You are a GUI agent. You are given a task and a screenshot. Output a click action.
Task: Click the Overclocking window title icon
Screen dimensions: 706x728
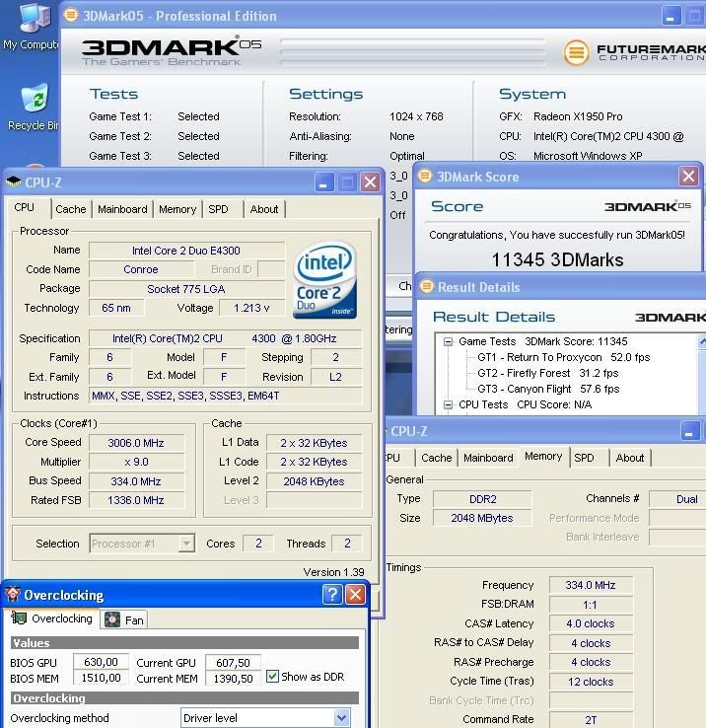13,594
